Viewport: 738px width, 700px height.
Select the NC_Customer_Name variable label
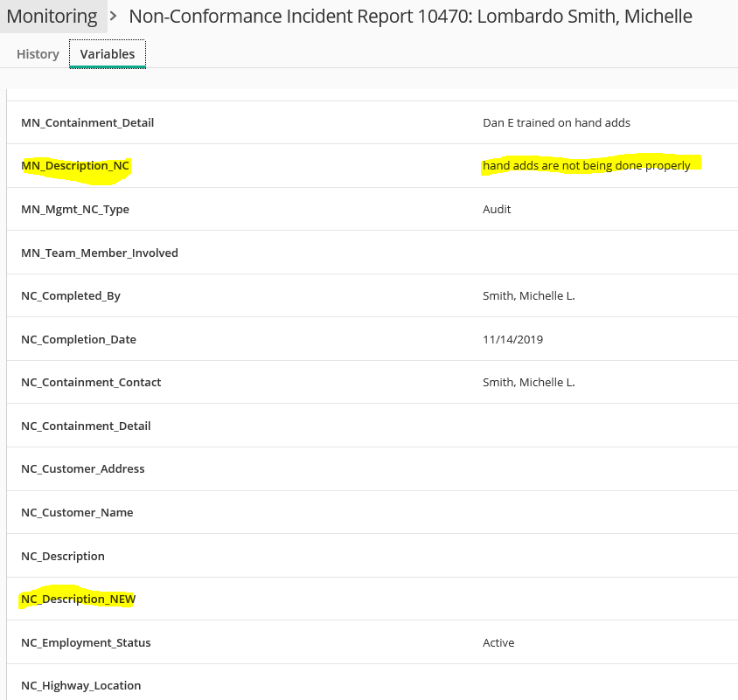coord(77,513)
